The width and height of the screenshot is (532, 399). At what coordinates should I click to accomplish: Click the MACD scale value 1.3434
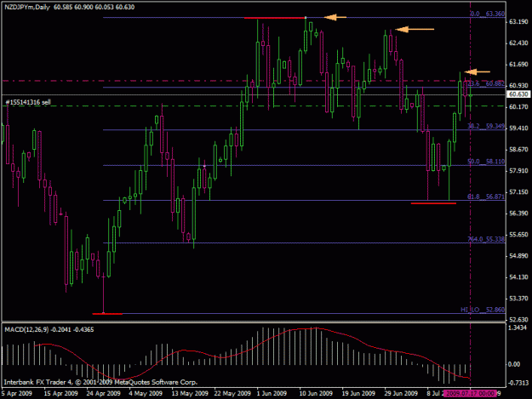tap(518, 328)
